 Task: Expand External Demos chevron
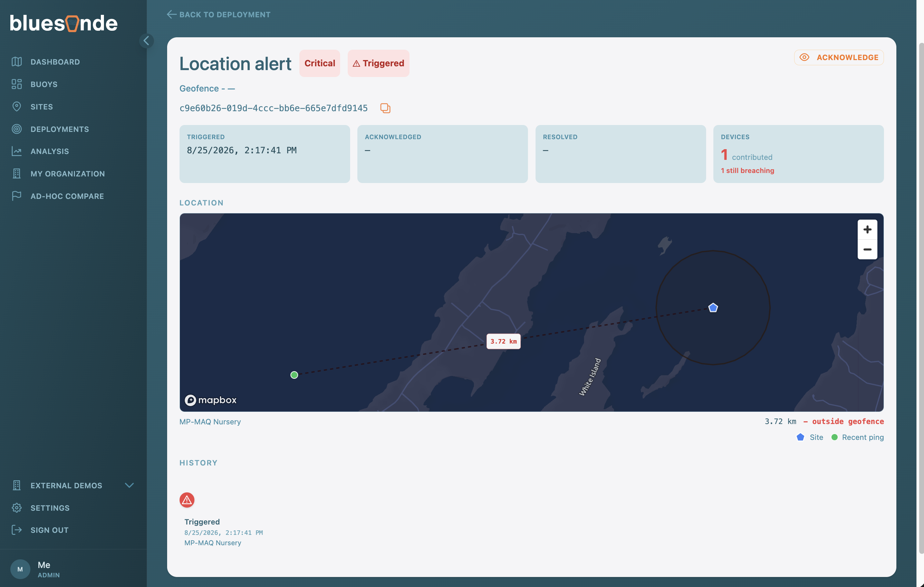click(x=129, y=485)
